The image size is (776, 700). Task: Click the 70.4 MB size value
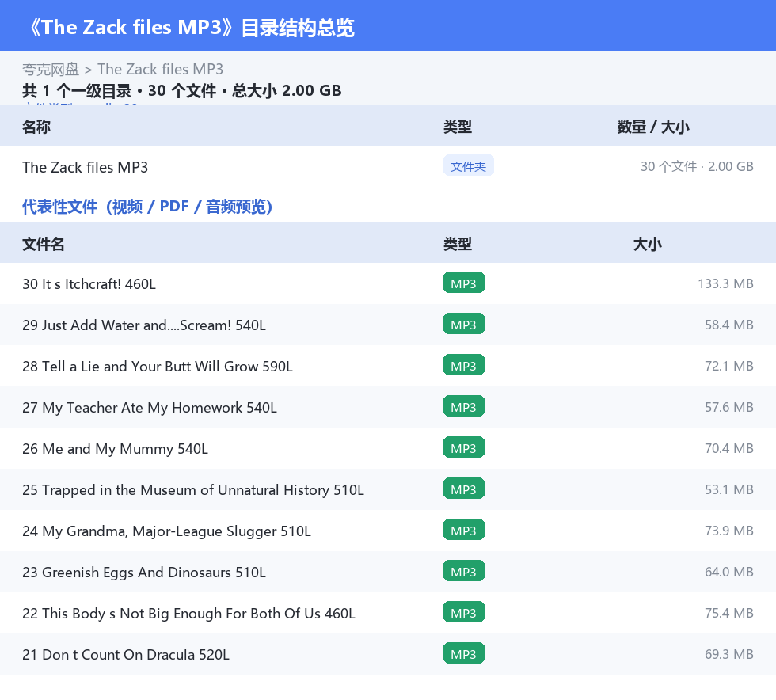tap(729, 448)
